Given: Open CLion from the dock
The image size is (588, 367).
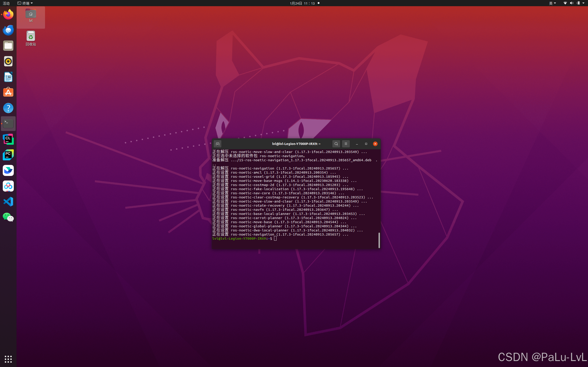Looking at the screenshot, I should pos(8,139).
